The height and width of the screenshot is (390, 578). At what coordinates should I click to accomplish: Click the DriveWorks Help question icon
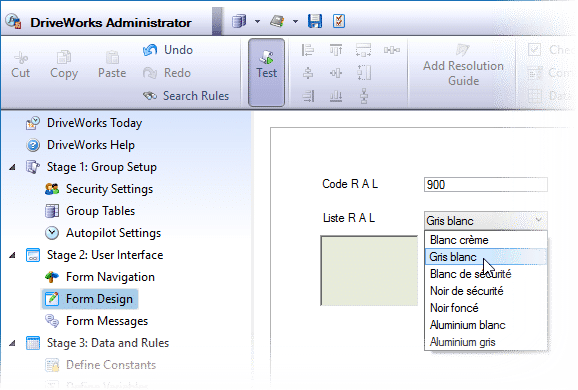pyautogui.click(x=33, y=145)
